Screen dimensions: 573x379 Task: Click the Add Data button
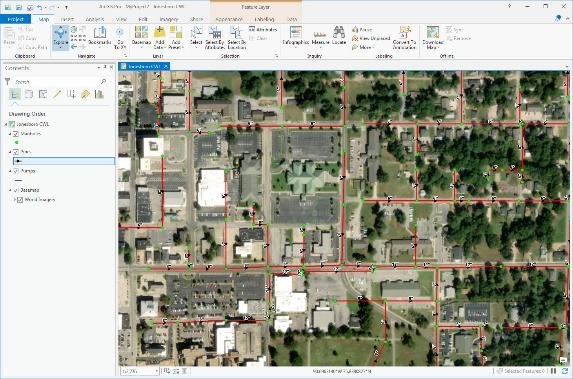tap(159, 37)
